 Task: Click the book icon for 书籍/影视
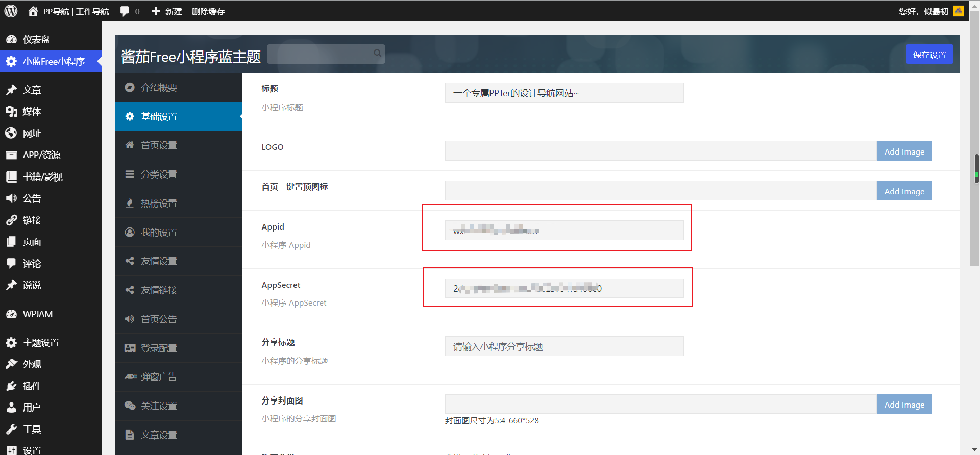pos(11,176)
